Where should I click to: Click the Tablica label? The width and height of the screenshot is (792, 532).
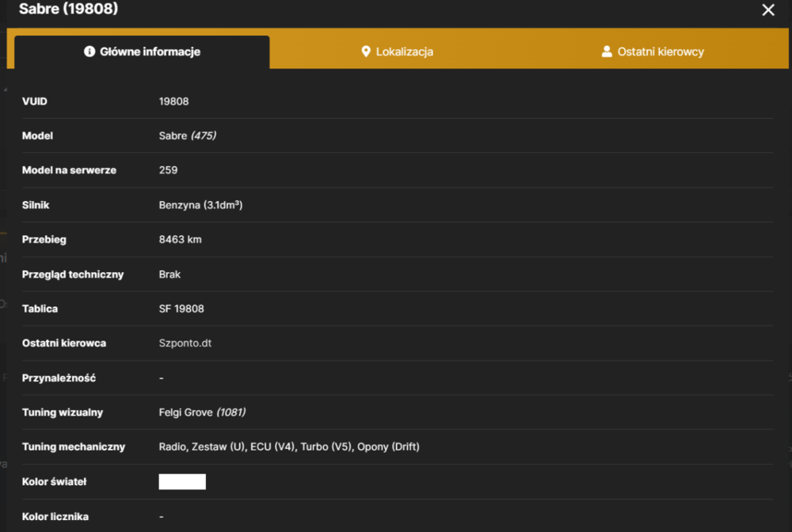click(40, 309)
